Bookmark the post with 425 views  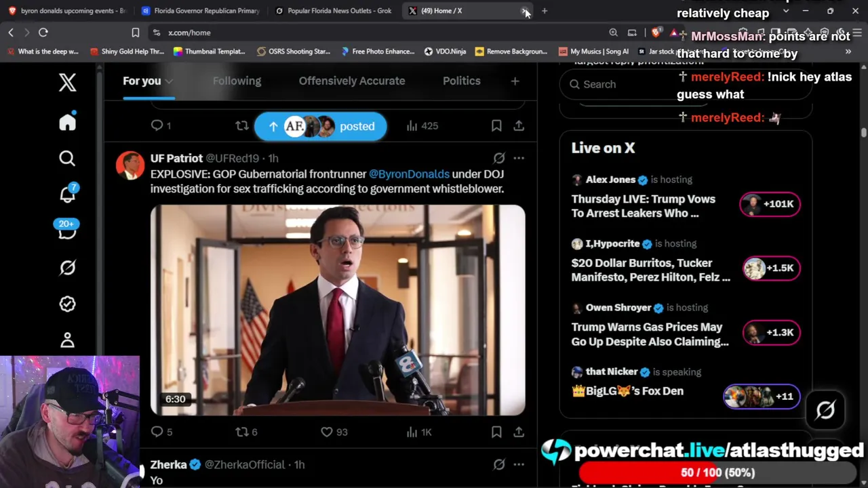click(x=496, y=125)
